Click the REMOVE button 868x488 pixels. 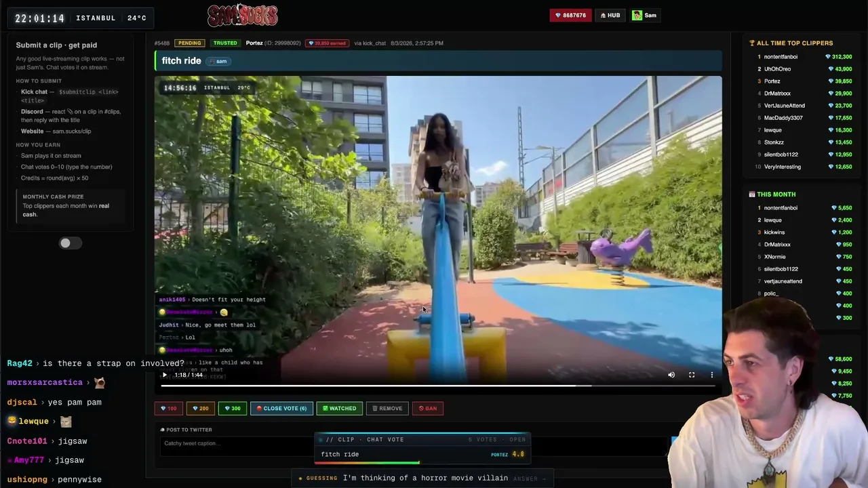click(387, 408)
